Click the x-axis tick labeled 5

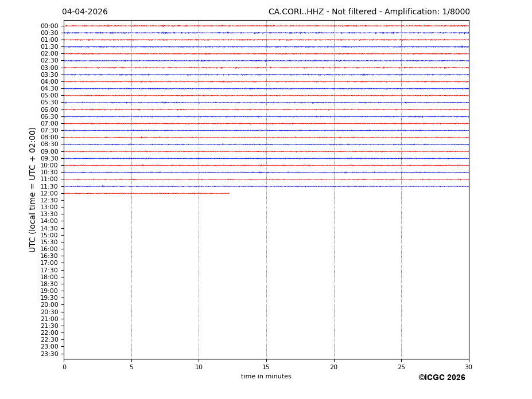point(131,367)
